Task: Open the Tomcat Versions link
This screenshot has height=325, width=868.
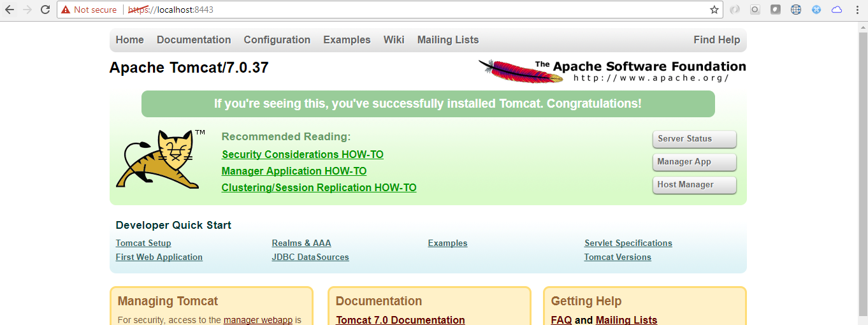Action: (618, 257)
